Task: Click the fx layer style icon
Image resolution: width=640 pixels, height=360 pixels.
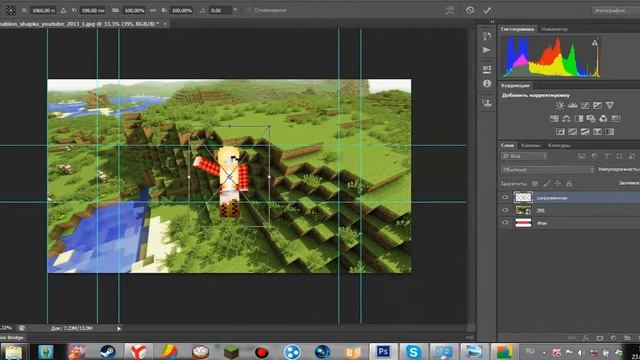Action: click(x=586, y=338)
